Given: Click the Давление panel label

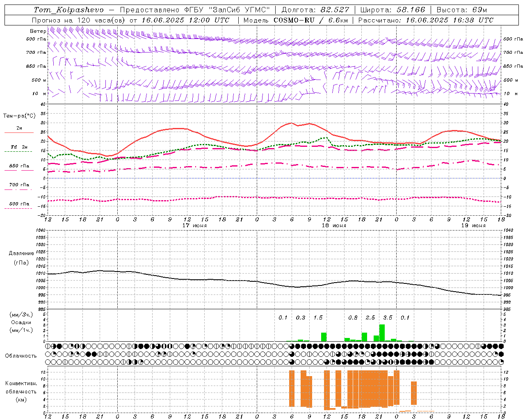Looking at the screenshot, I should pyautogui.click(x=21, y=253).
